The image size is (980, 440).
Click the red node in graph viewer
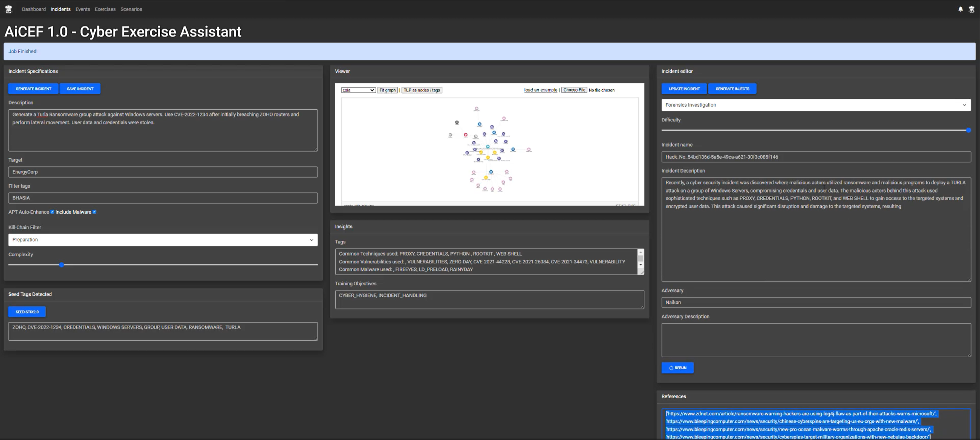click(x=465, y=135)
